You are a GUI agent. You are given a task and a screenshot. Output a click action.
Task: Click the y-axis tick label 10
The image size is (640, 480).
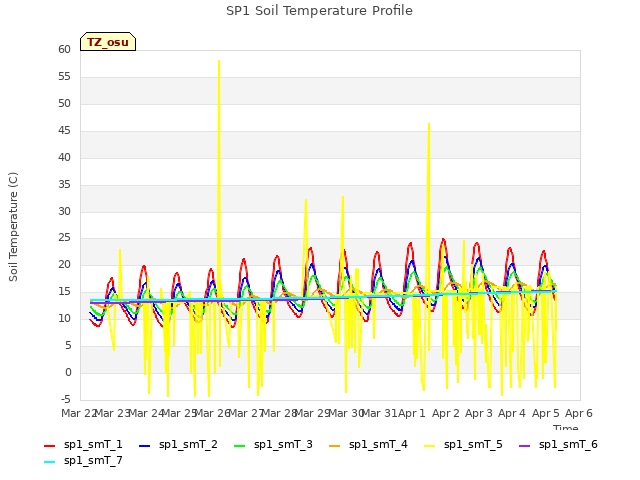pos(64,318)
